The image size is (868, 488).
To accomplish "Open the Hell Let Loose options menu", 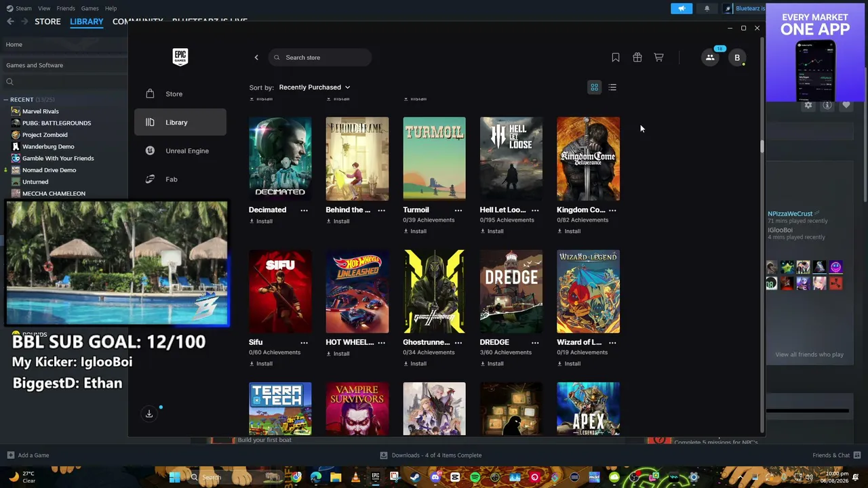I will (x=535, y=210).
